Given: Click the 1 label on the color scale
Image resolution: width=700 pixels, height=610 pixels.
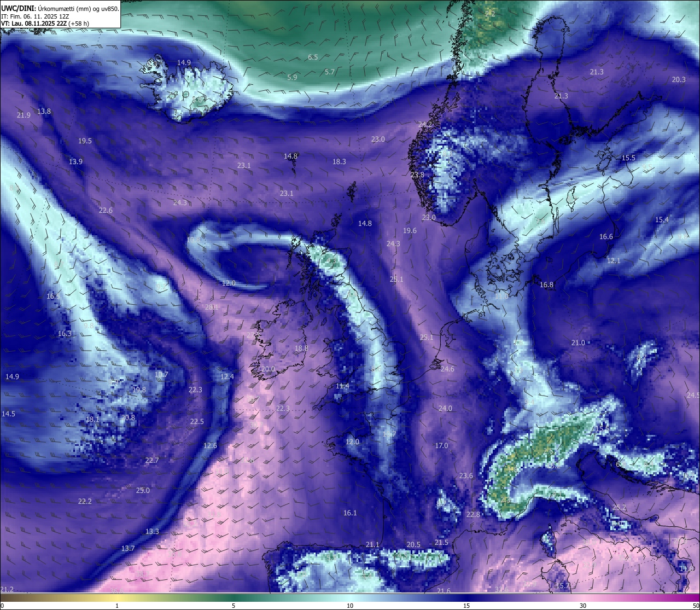Looking at the screenshot, I should pyautogui.click(x=117, y=606).
